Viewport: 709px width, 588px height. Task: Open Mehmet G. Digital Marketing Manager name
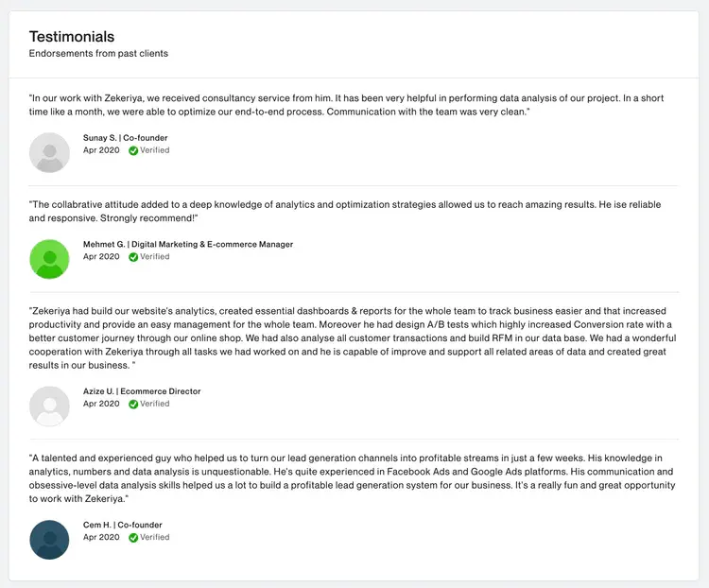(x=188, y=244)
